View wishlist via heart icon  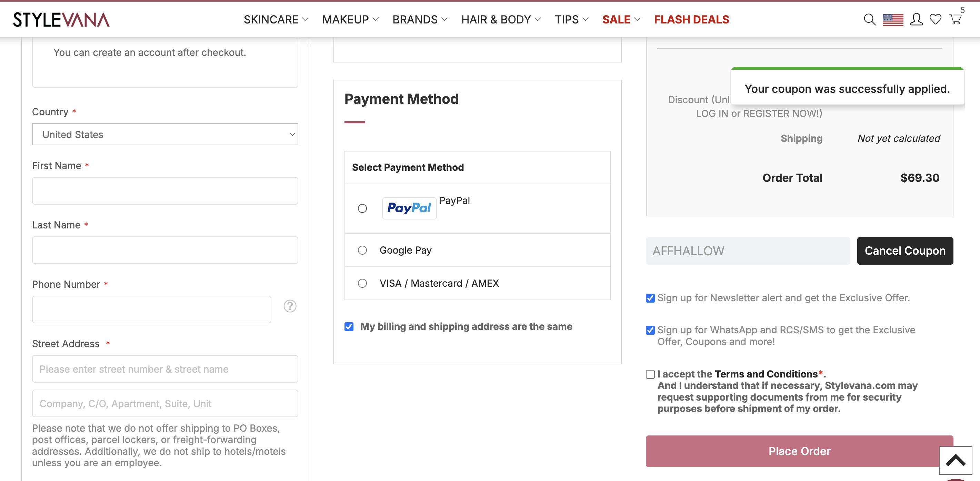coord(935,19)
